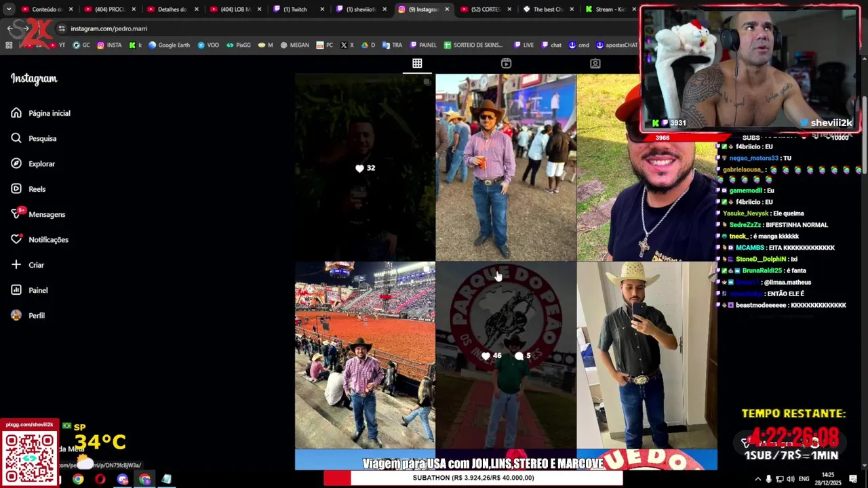Image resolution: width=868 pixels, height=488 pixels.
Task: Switch to the Reels tab icon on profile
Action: coord(506,63)
